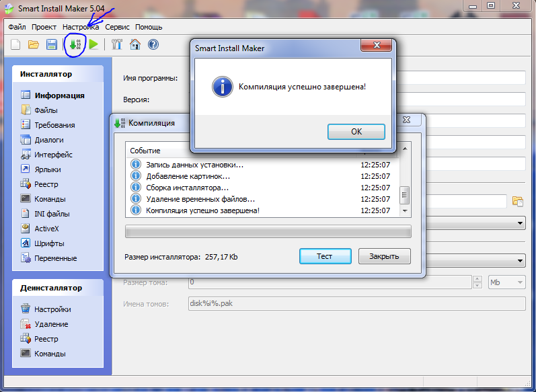Click the volume size spinner arrows
The width and height of the screenshot is (536, 392).
coord(477,282)
